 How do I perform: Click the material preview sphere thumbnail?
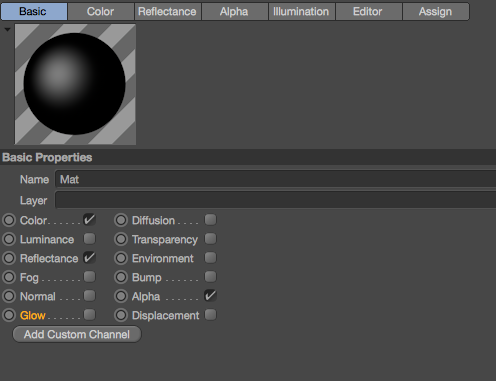click(x=75, y=84)
